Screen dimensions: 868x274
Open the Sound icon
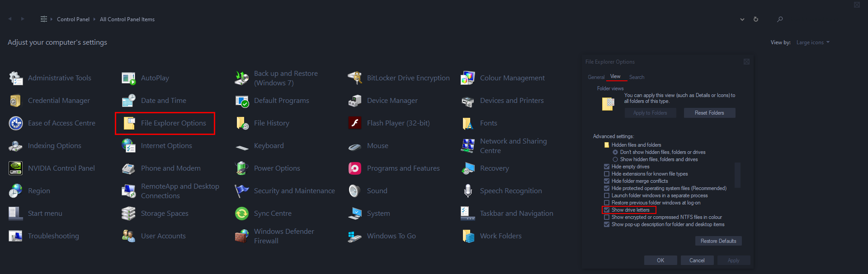coord(355,191)
